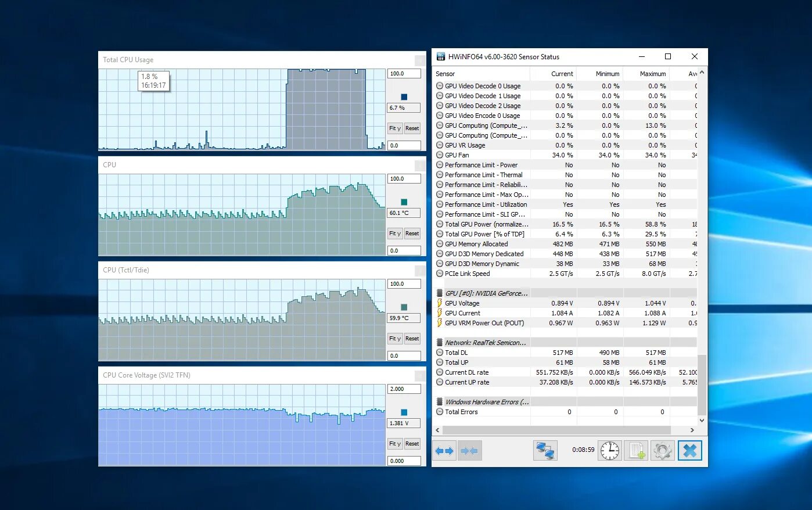Open the color swatch in the CPU (Tctl/Tdie) graph
The height and width of the screenshot is (510, 812).
pos(404,307)
